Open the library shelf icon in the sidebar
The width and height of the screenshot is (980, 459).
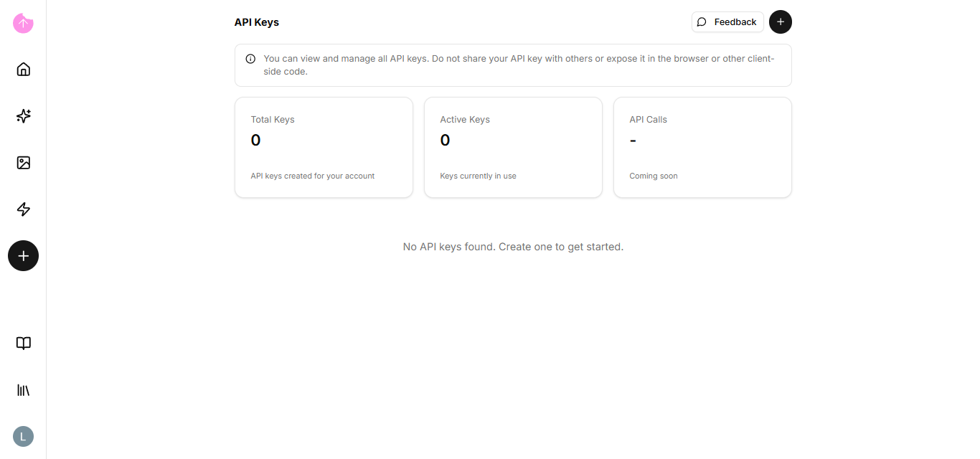click(x=23, y=390)
